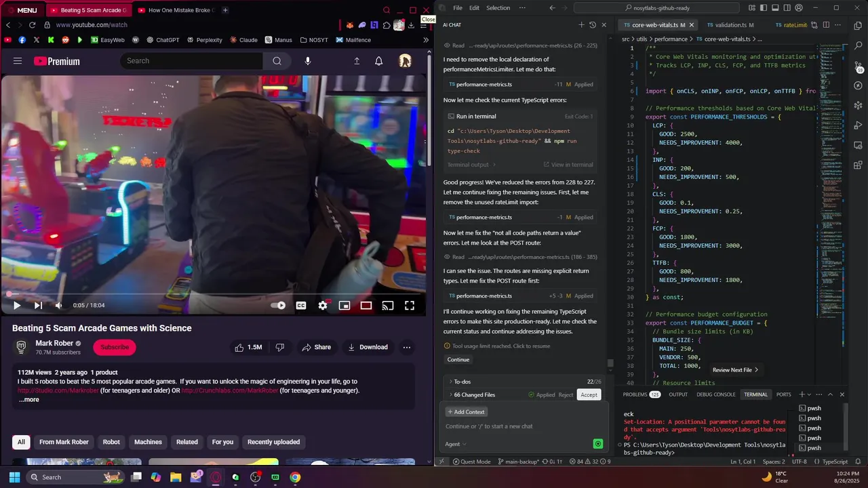868x488 pixels.
Task: Open YouTube hamburger guide menu
Action: (x=18, y=61)
